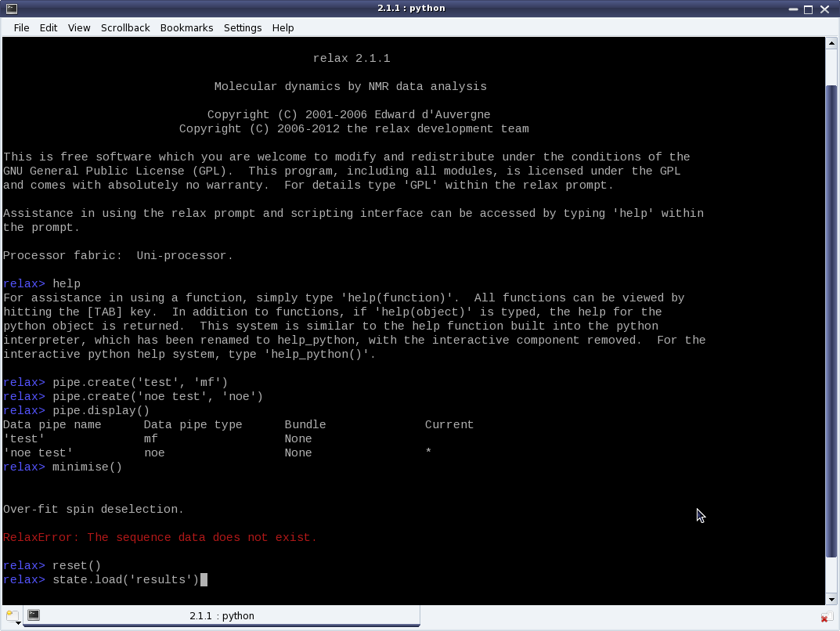Open the window menu icon in title bar
840x631 pixels.
tap(9, 9)
